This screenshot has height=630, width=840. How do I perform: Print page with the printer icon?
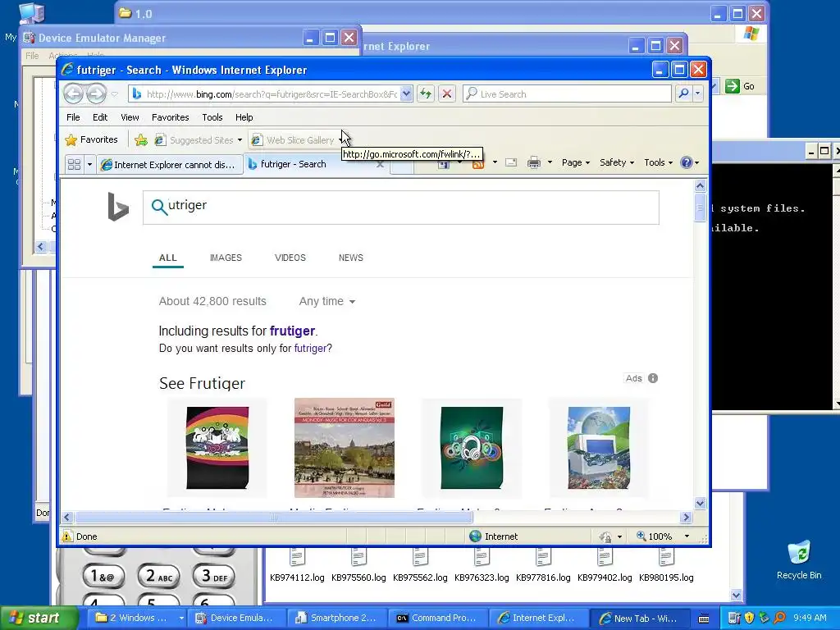pyautogui.click(x=533, y=162)
